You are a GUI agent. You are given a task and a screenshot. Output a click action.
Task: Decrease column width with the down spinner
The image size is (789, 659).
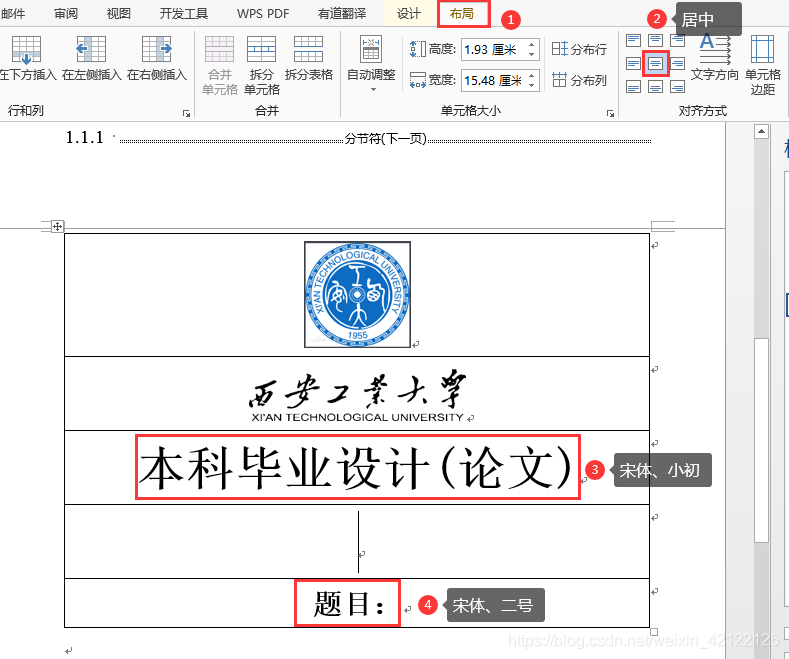pyautogui.click(x=532, y=85)
